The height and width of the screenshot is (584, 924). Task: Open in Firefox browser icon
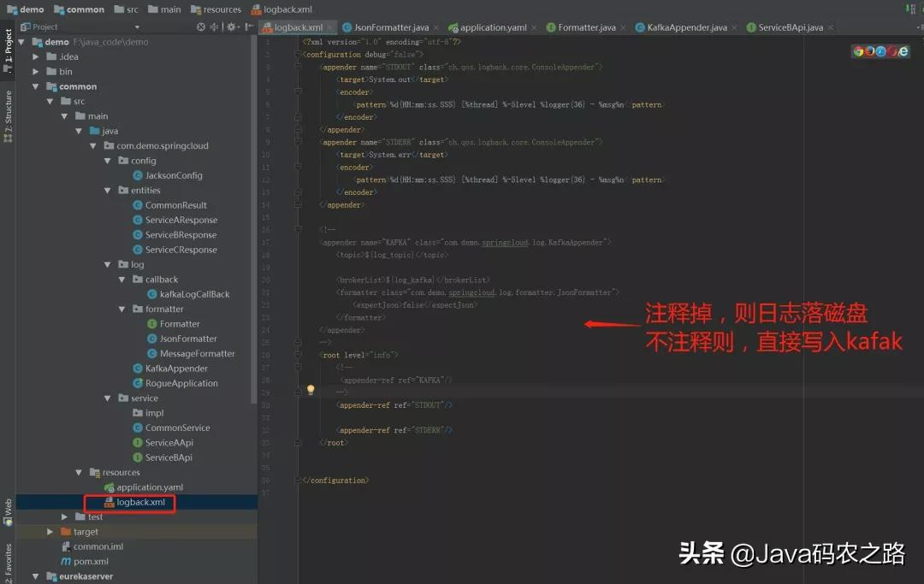(x=870, y=51)
